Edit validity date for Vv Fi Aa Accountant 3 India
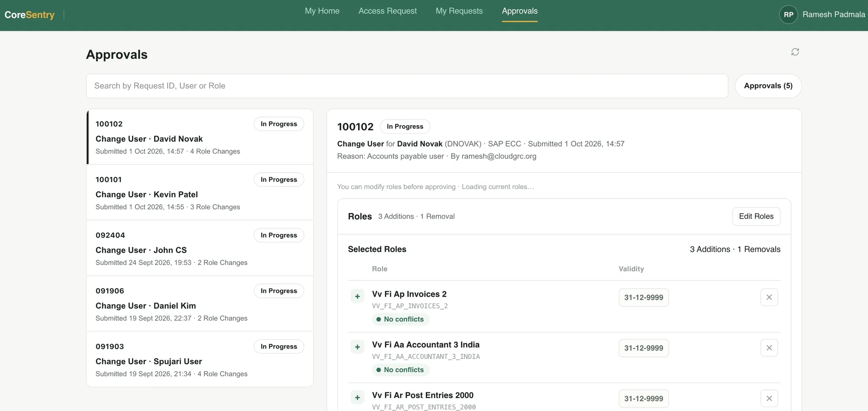Image resolution: width=868 pixels, height=411 pixels. pos(644,348)
